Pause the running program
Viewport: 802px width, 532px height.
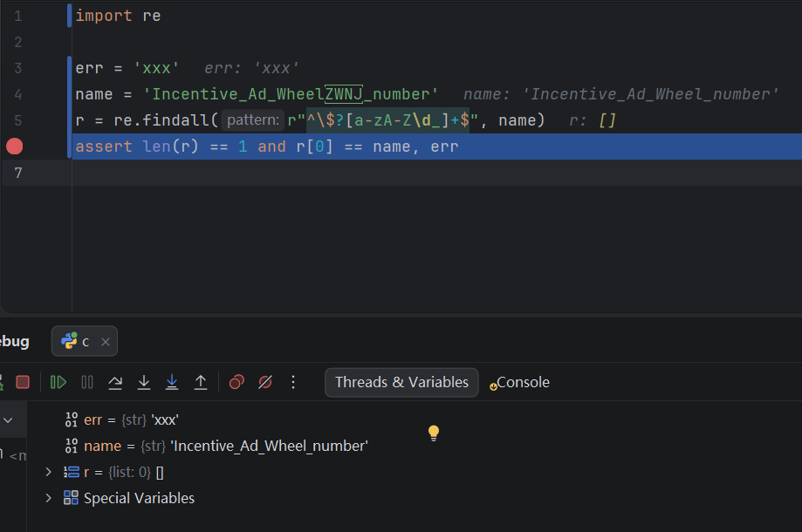coord(87,382)
